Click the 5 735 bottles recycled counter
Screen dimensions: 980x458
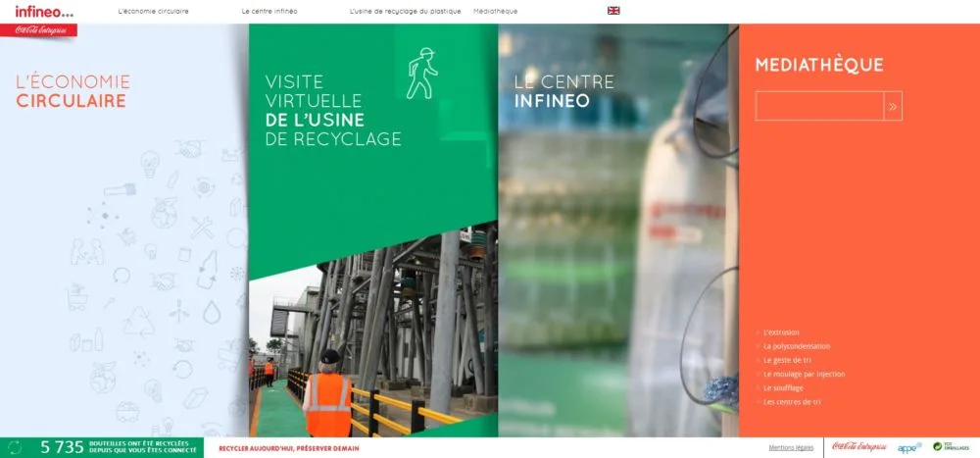102,447
